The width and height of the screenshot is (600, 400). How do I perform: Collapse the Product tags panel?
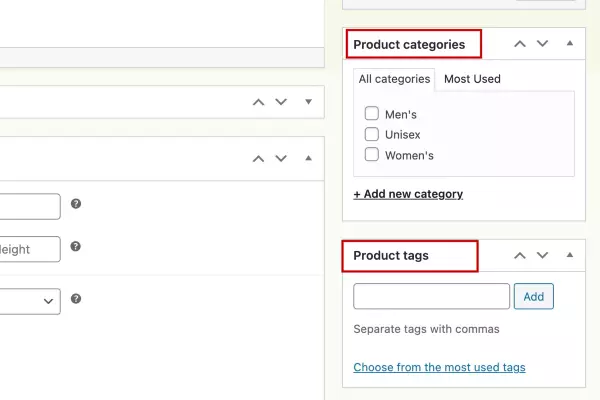pos(569,256)
